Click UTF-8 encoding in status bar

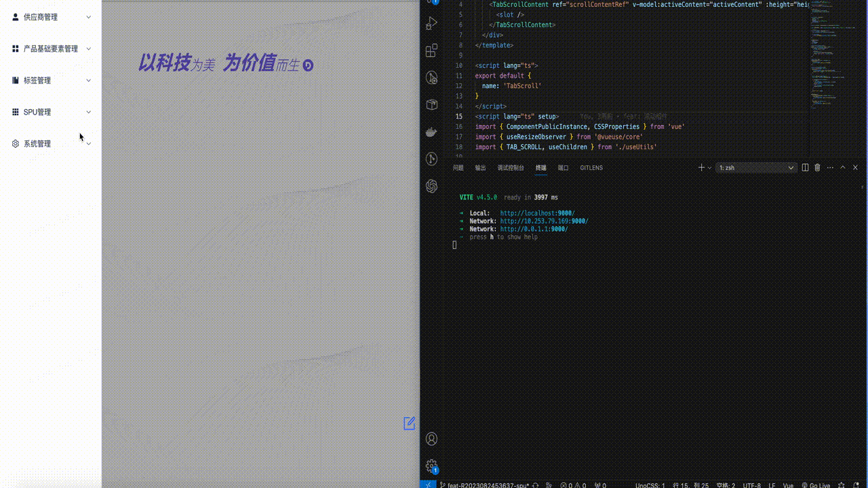coord(751,485)
